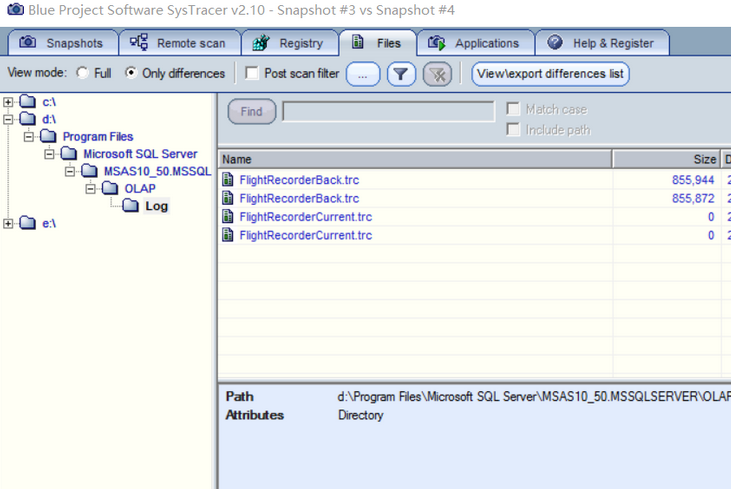Click the MSAS10_50.MSSQL folder icon
The image size is (731, 489).
pos(89,171)
